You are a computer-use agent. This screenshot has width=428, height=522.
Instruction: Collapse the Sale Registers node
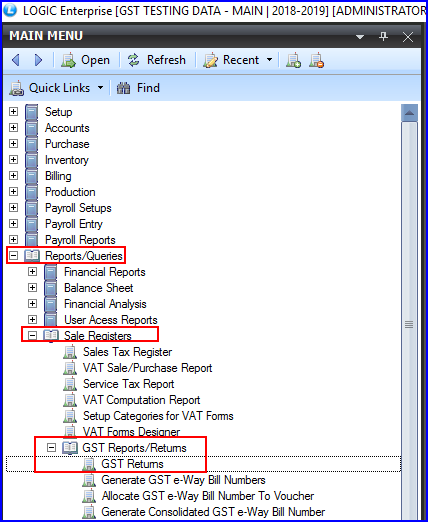(32, 335)
